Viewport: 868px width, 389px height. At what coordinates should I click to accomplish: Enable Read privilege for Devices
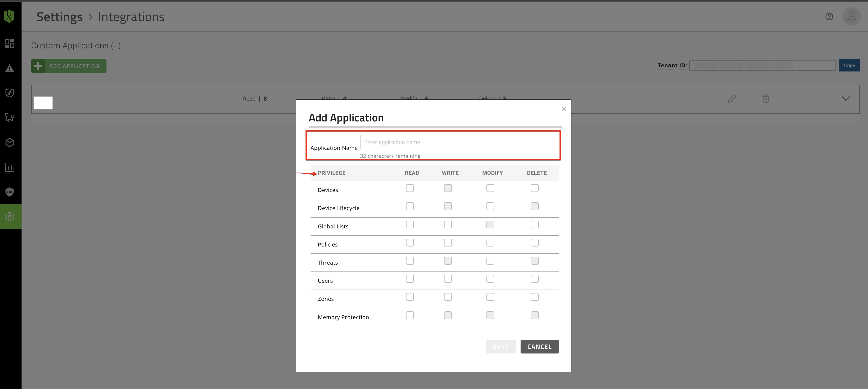410,188
